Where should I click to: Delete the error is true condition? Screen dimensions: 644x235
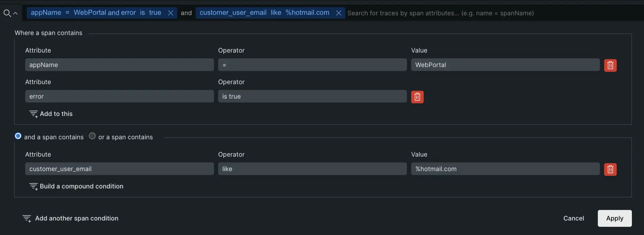pos(417,97)
